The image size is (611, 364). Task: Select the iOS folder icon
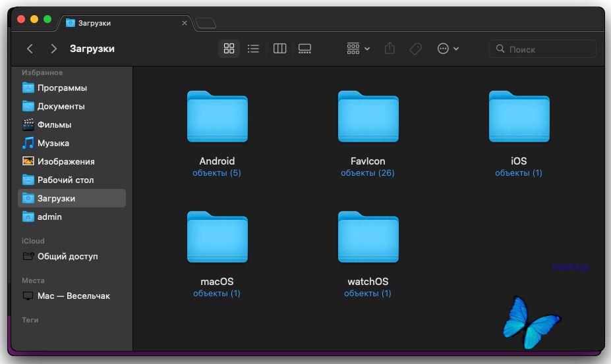coord(519,117)
